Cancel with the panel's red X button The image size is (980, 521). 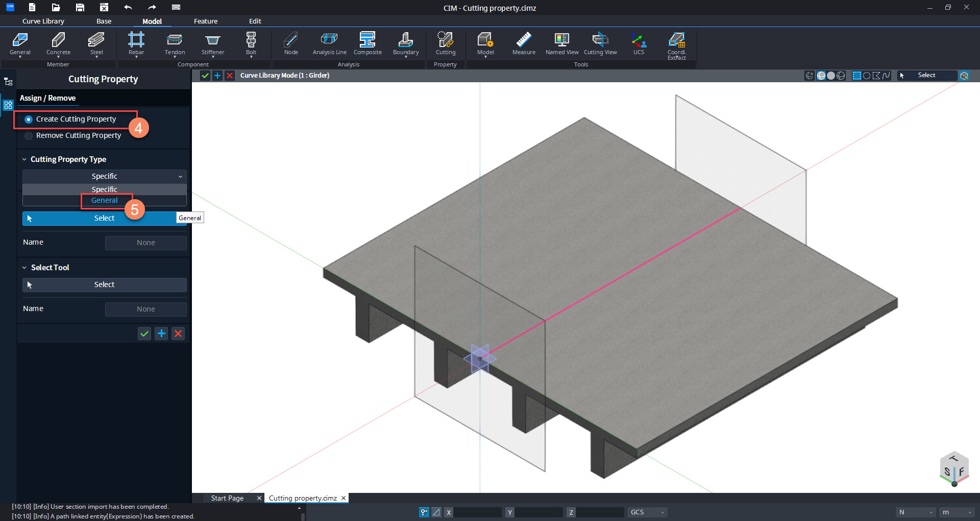[178, 334]
